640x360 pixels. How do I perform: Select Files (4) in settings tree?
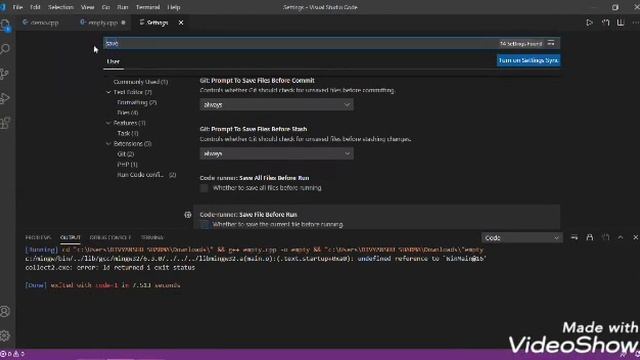tap(127, 113)
